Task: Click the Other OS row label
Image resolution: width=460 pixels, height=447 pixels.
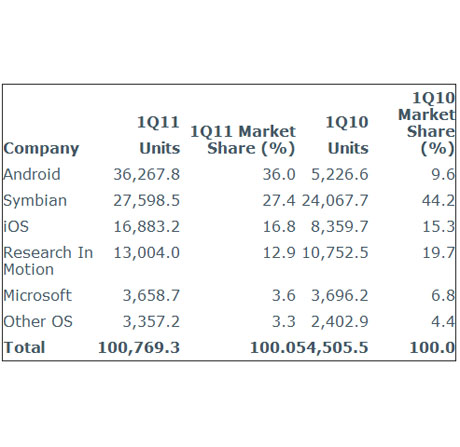Action: pyautogui.click(x=38, y=322)
